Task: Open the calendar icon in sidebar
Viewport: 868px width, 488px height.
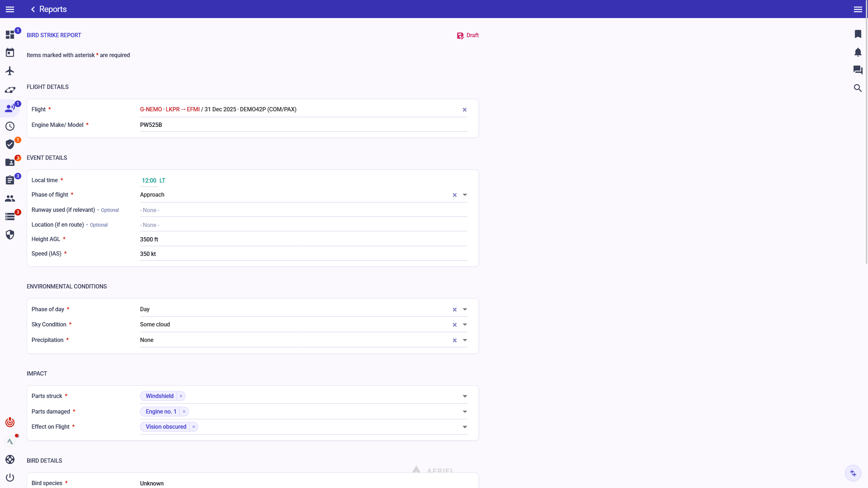Action: pos(10,53)
